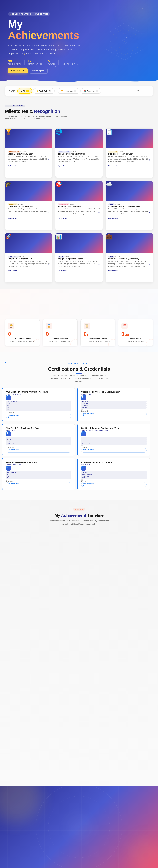The image size is (158, 868).
Task: Click the '24 achievements' count text
Action: click(143, 91)
